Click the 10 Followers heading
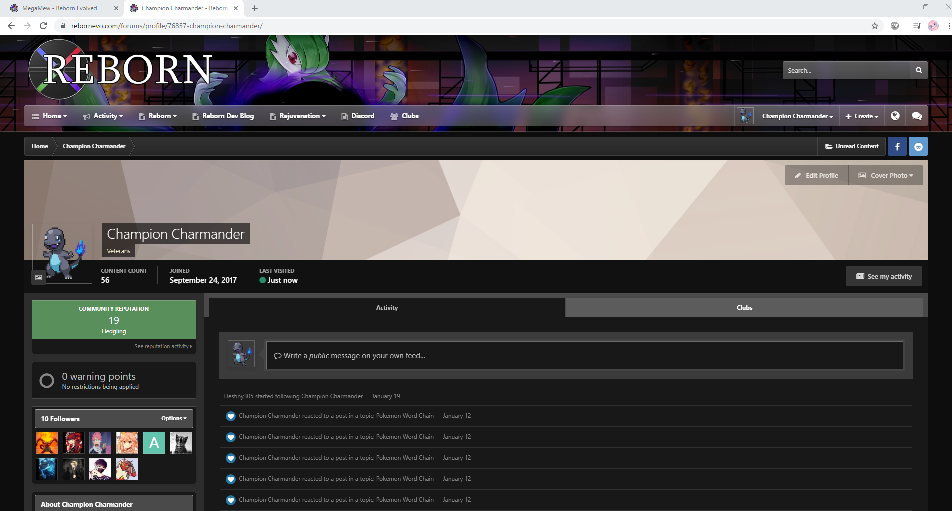The height and width of the screenshot is (511, 952). point(60,419)
